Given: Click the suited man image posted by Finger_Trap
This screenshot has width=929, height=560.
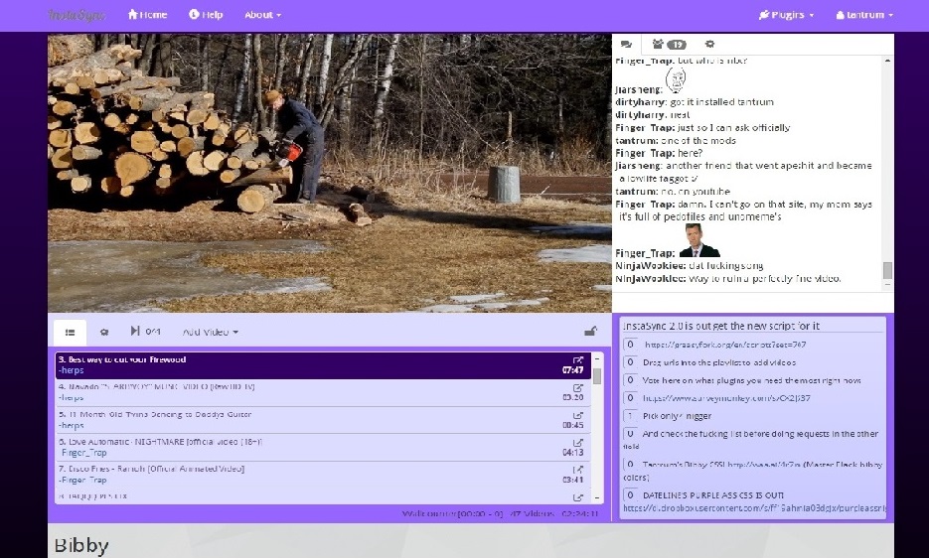Looking at the screenshot, I should 698,240.
